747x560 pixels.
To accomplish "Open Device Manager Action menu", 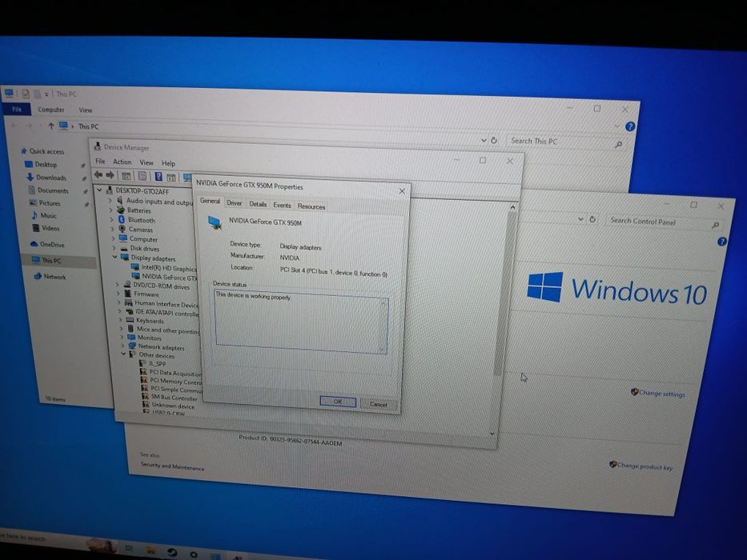I will pos(122,162).
